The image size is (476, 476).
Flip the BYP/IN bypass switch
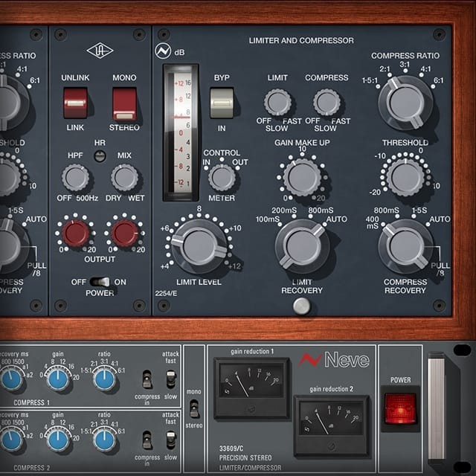click(x=222, y=103)
